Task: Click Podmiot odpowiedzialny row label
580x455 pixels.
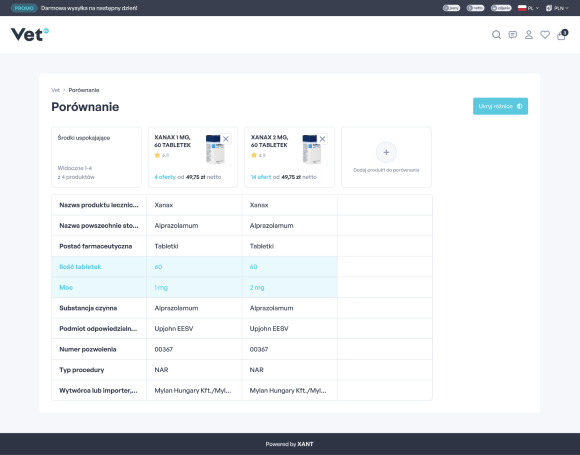Action: pos(98,328)
